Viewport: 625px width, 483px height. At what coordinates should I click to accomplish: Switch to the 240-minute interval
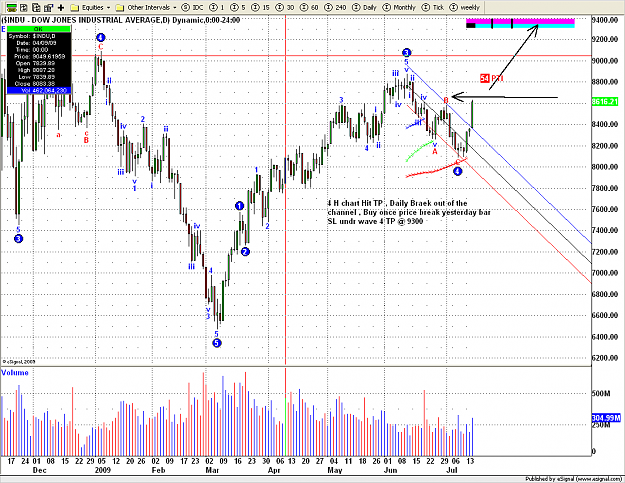click(336, 7)
